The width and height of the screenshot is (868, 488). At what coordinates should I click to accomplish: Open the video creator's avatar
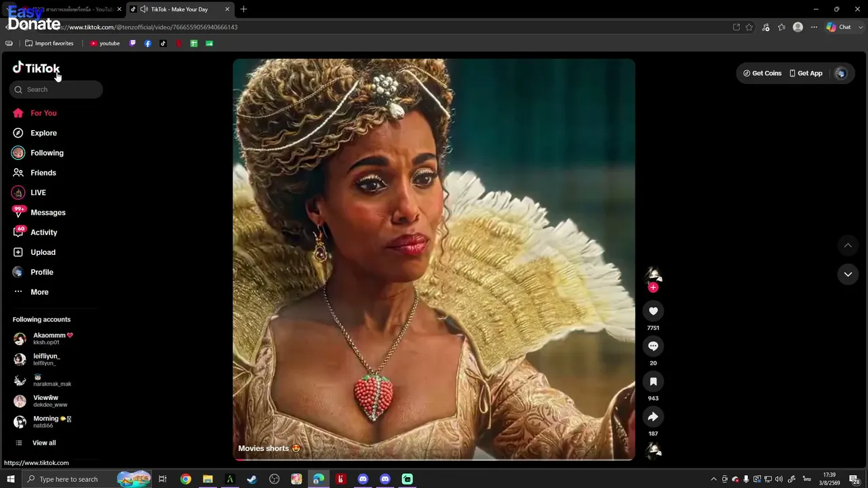653,275
